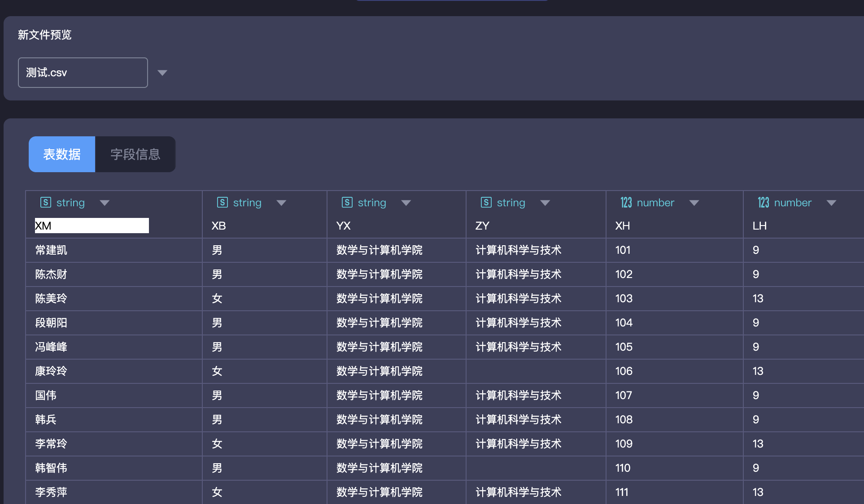The height and width of the screenshot is (504, 864).
Task: Select the ZY column header name
Action: tap(482, 226)
